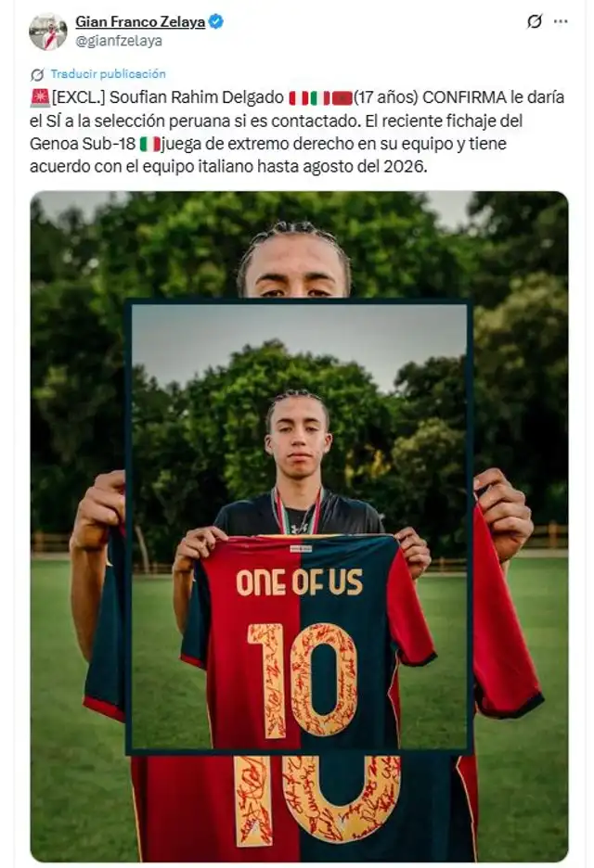Open the Gian Franco Zelaya display name
594x868 pixels.
click(140, 21)
